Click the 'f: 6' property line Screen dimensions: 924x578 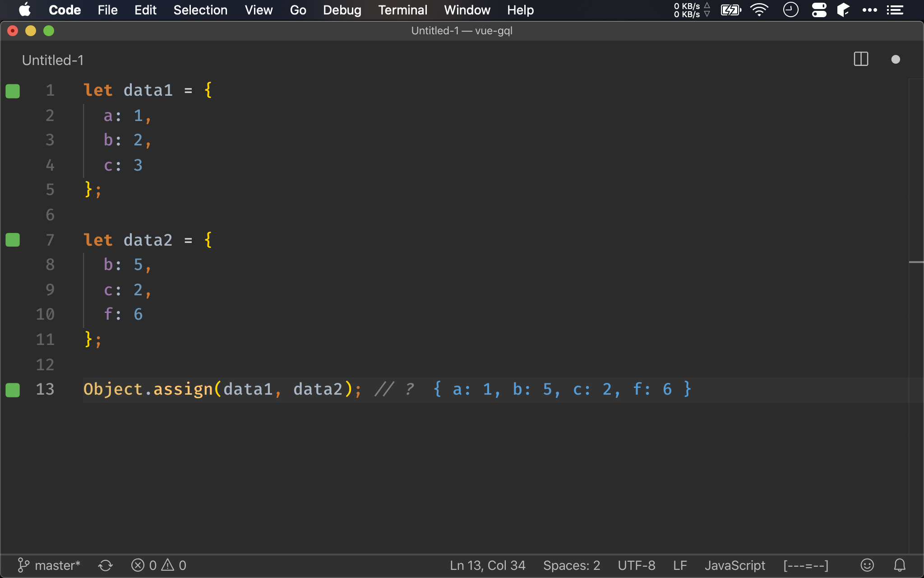pyautogui.click(x=123, y=314)
